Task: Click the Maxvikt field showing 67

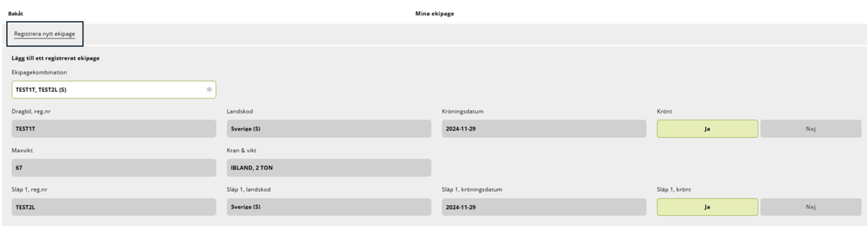Action: click(x=114, y=168)
